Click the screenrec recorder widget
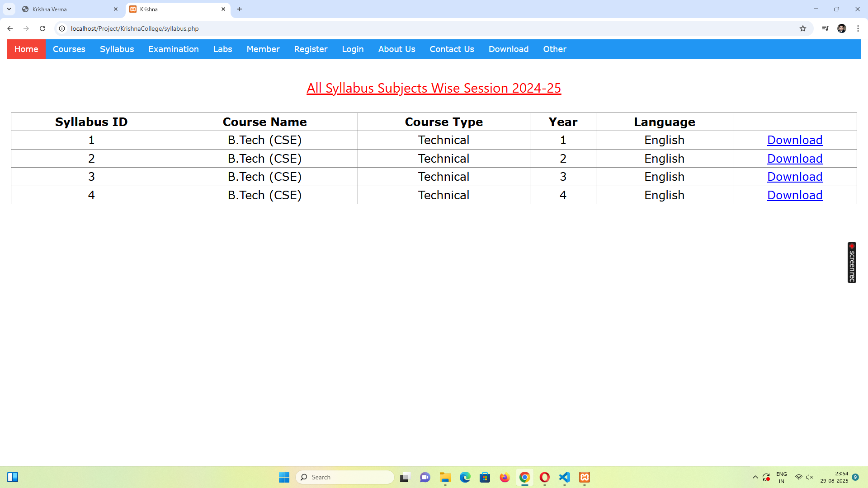Viewport: 868px width, 488px height. point(852,263)
